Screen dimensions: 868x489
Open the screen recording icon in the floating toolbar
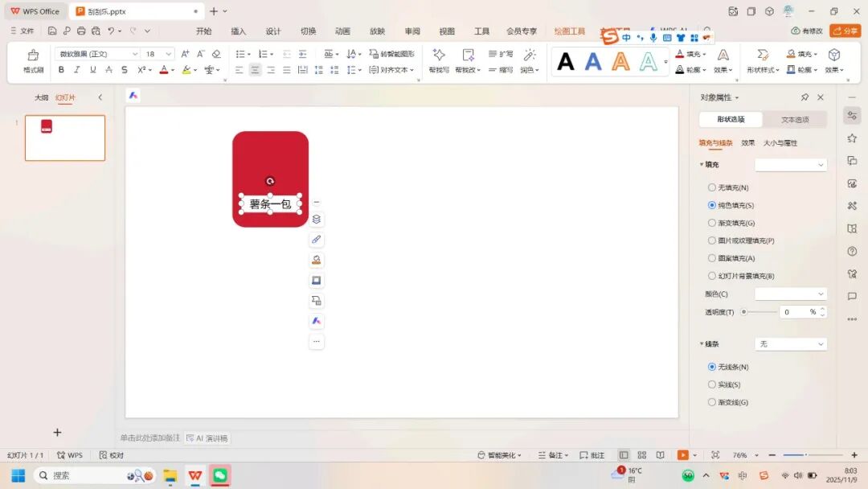(x=317, y=280)
